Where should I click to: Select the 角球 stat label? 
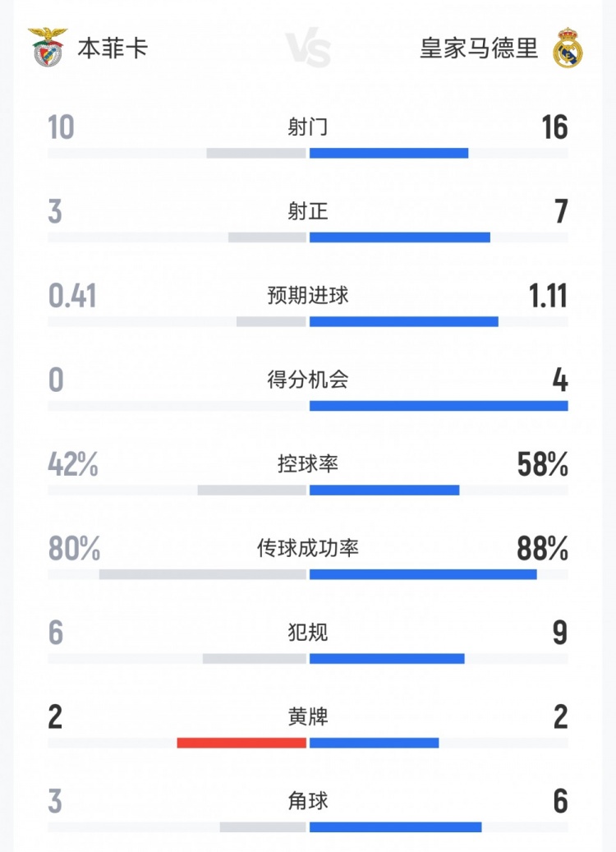[x=308, y=801]
